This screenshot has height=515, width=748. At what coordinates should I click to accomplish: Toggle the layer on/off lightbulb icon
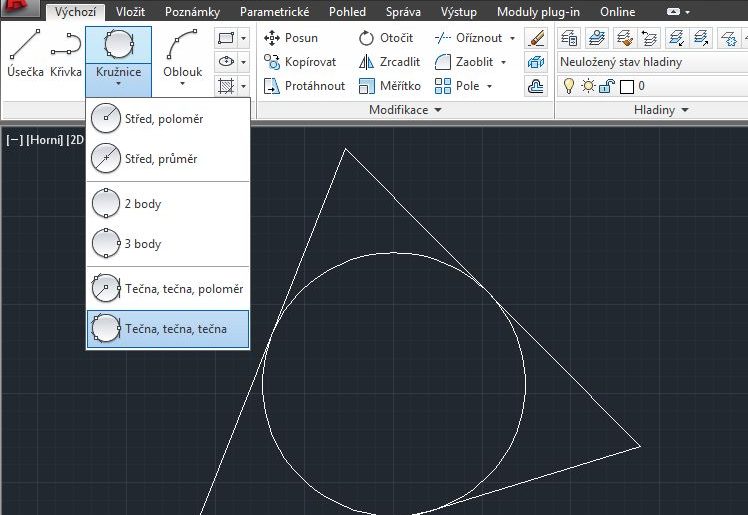click(x=568, y=86)
